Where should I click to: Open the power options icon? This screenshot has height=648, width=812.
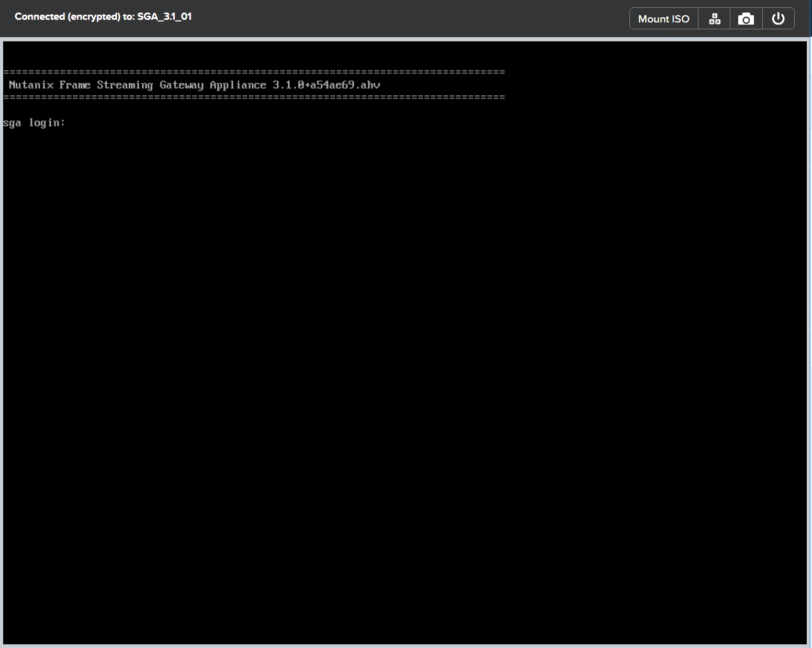click(779, 18)
